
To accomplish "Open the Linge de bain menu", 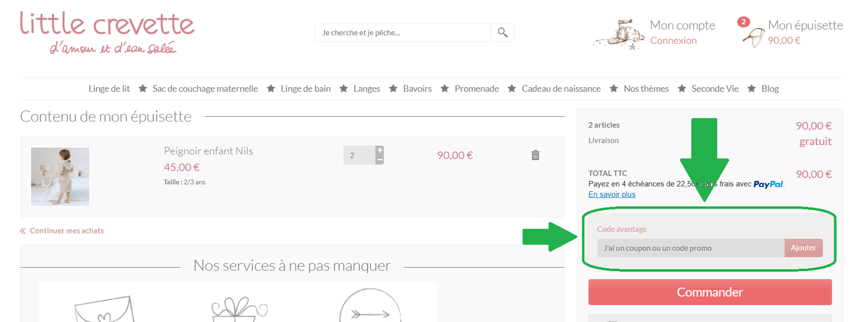I will point(306,88).
